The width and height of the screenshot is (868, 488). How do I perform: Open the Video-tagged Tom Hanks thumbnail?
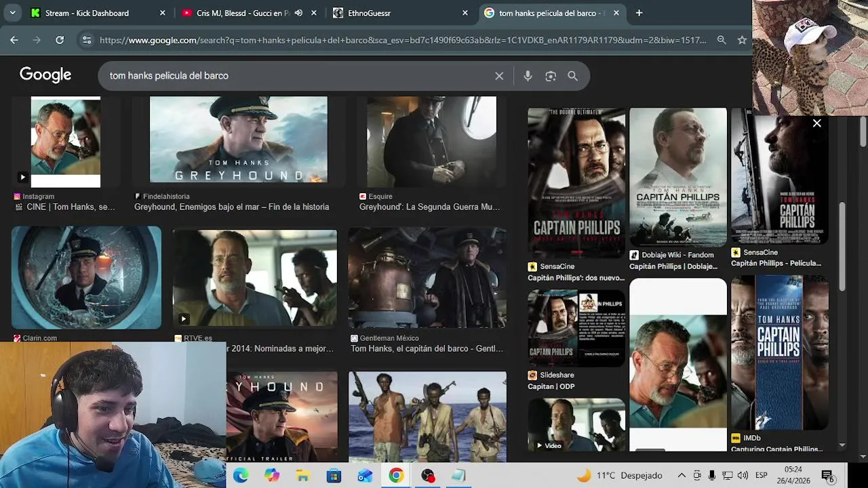(x=576, y=425)
